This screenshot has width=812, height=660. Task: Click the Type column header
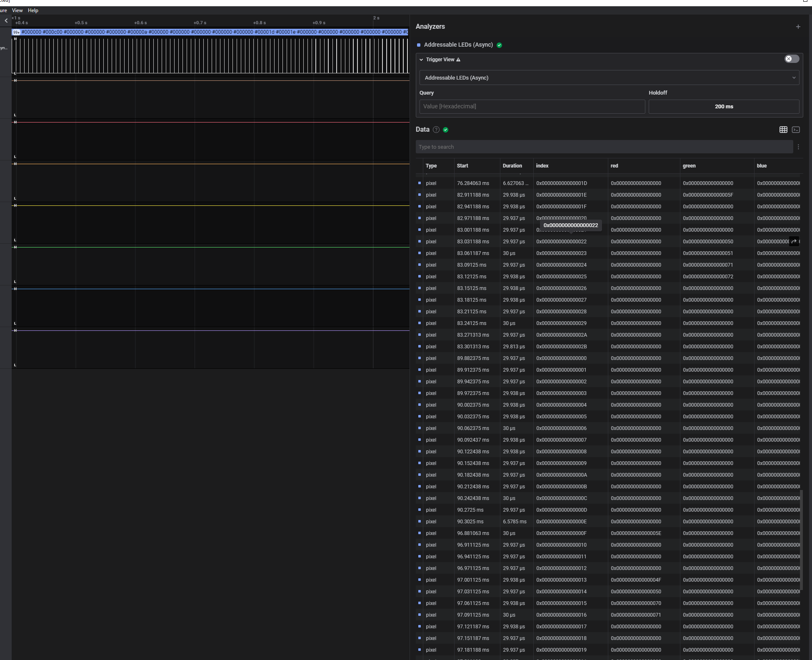coord(431,166)
